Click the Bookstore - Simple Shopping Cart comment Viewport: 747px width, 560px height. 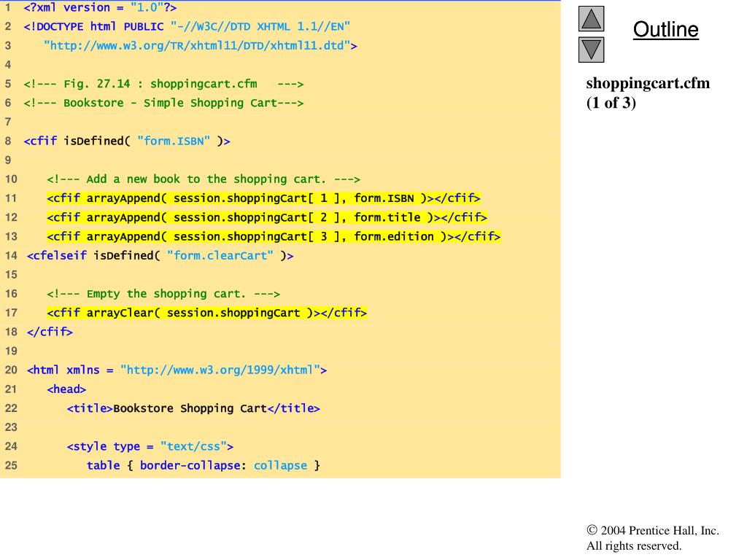click(x=163, y=103)
